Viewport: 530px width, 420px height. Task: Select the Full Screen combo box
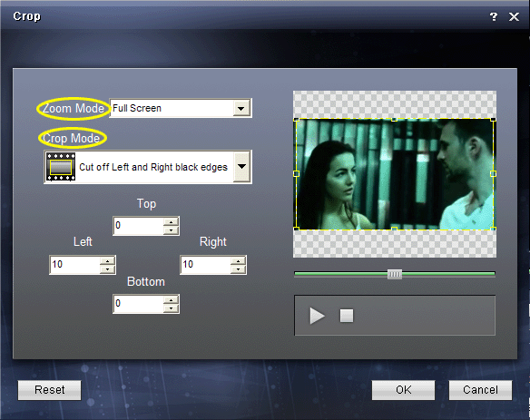181,108
